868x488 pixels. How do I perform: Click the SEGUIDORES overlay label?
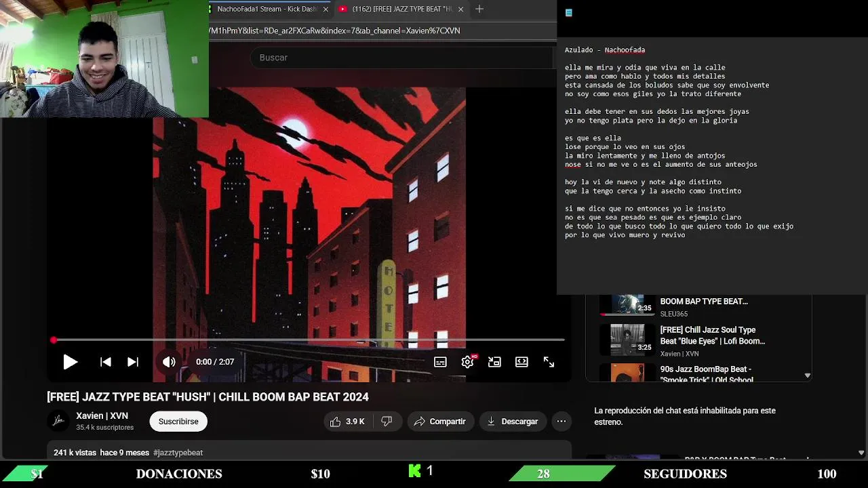tap(685, 474)
